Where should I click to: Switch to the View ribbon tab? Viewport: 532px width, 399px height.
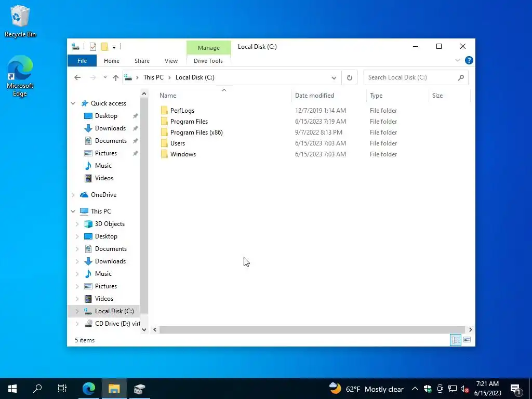tap(171, 61)
